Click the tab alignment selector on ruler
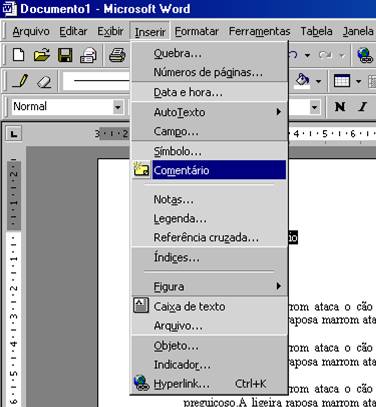376x407 pixels. pos(13,134)
